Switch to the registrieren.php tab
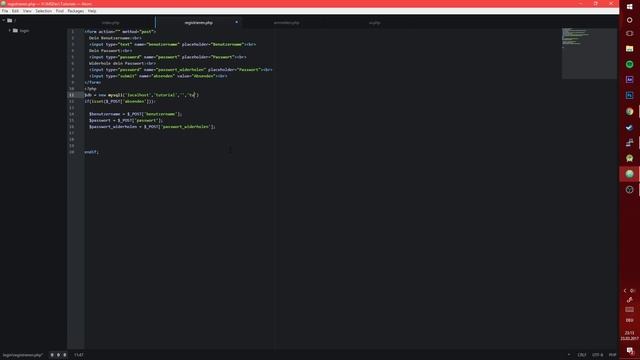The width and height of the screenshot is (640, 360). [198, 23]
